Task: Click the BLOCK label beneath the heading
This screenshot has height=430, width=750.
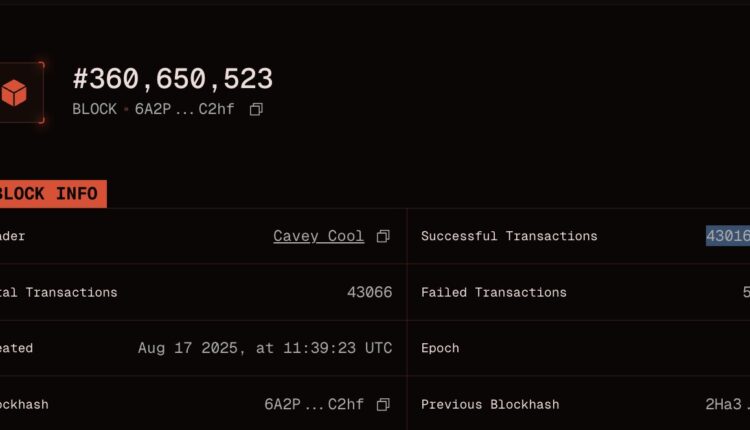Action: [x=94, y=109]
